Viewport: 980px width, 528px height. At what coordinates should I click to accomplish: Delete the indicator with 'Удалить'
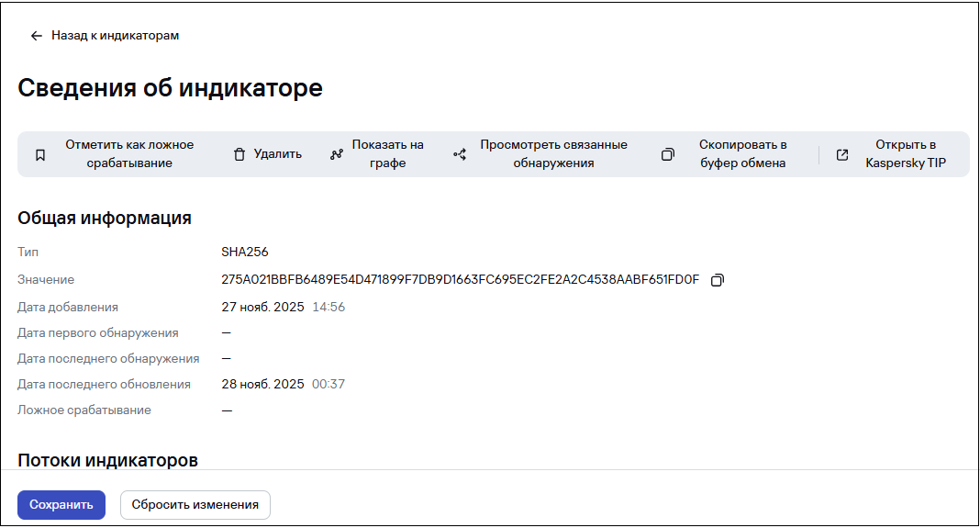pyautogui.click(x=277, y=154)
